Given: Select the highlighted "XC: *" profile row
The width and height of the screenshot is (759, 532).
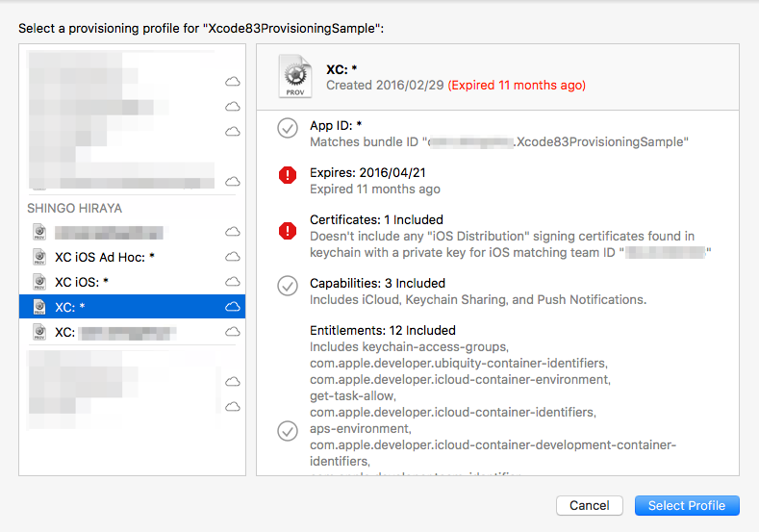Looking at the screenshot, I should (132, 307).
